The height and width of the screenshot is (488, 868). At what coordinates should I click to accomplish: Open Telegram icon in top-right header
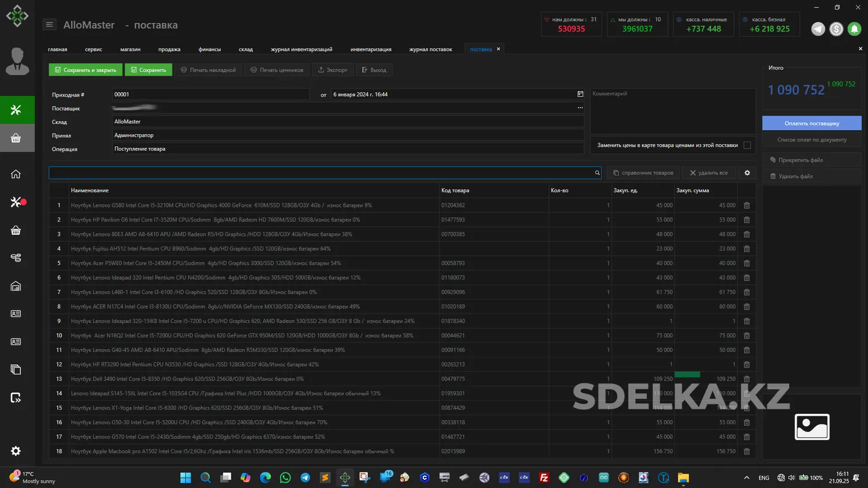(818, 29)
